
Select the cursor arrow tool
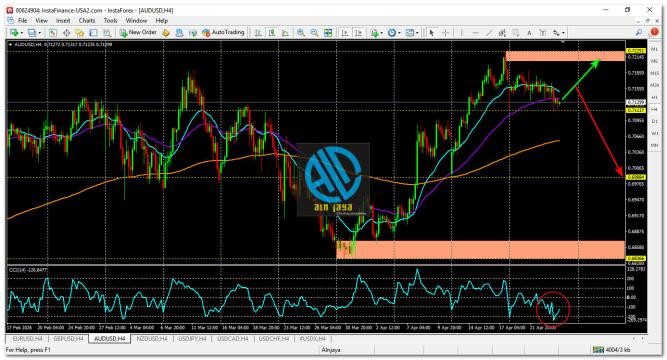432,33
